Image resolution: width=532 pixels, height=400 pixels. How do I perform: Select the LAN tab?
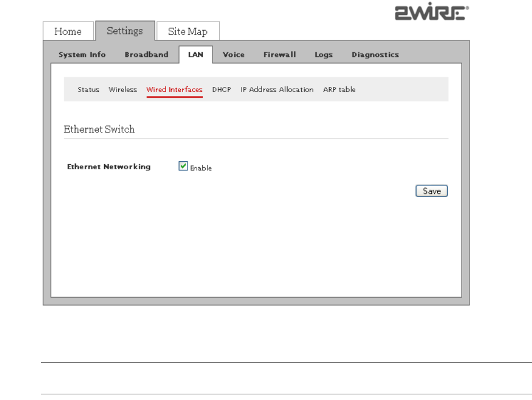[196, 55]
